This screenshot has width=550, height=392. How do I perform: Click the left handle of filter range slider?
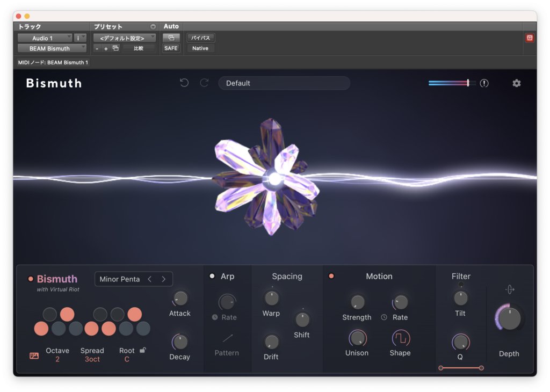coord(441,368)
